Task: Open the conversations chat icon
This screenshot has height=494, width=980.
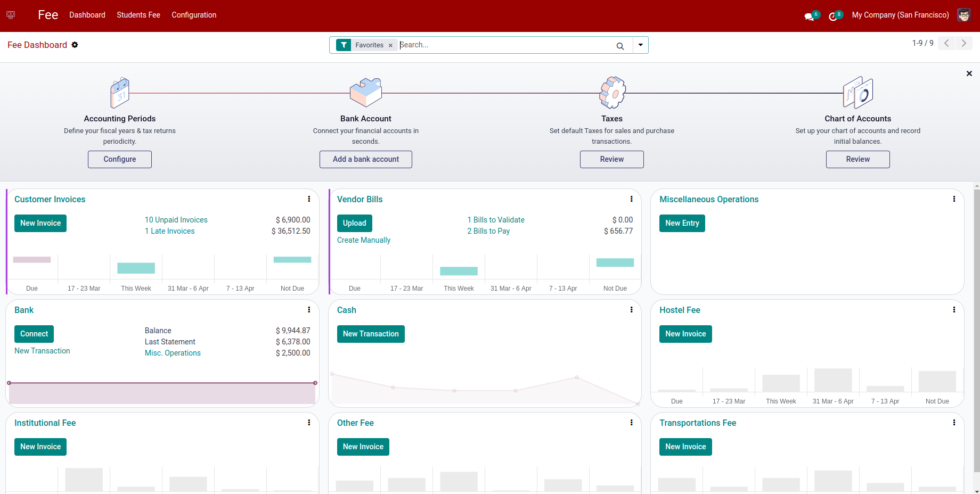Action: (x=810, y=16)
